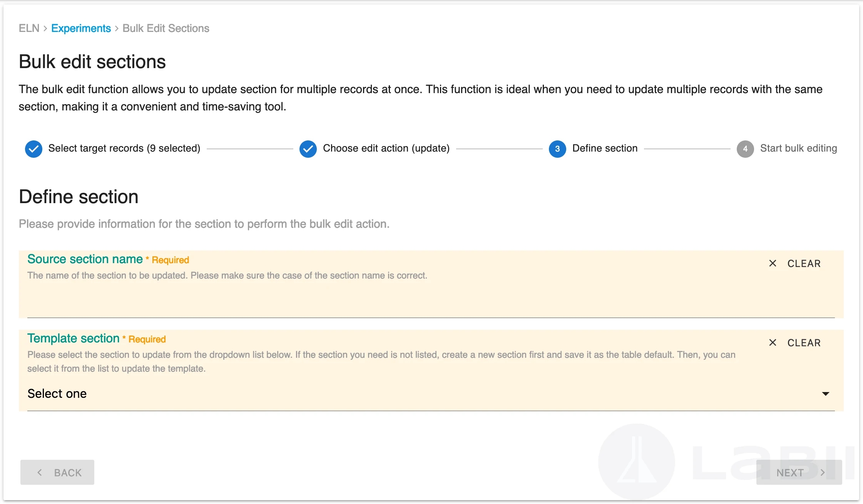The width and height of the screenshot is (863, 504).
Task: Click the 'Start bulk editing' step label
Action: [798, 149]
